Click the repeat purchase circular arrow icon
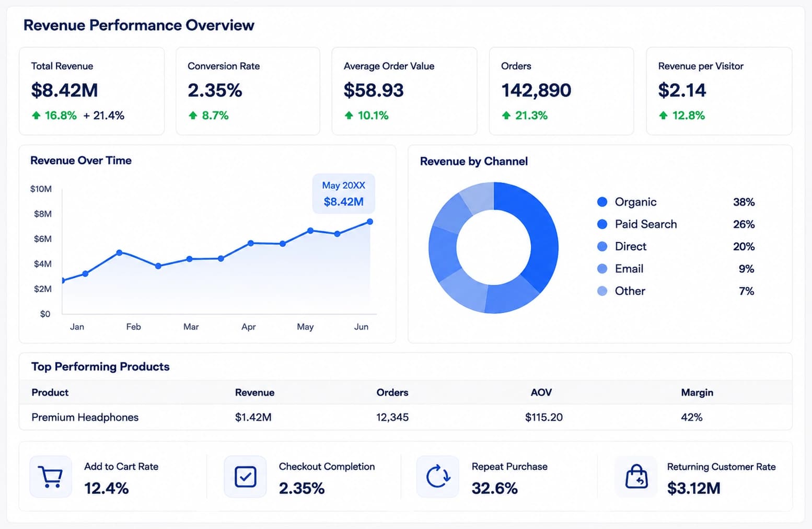The width and height of the screenshot is (812, 529). [438, 477]
